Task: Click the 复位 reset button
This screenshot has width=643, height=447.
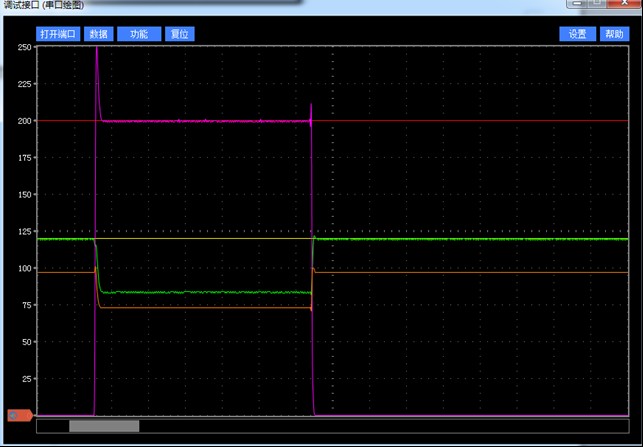Action: (180, 34)
